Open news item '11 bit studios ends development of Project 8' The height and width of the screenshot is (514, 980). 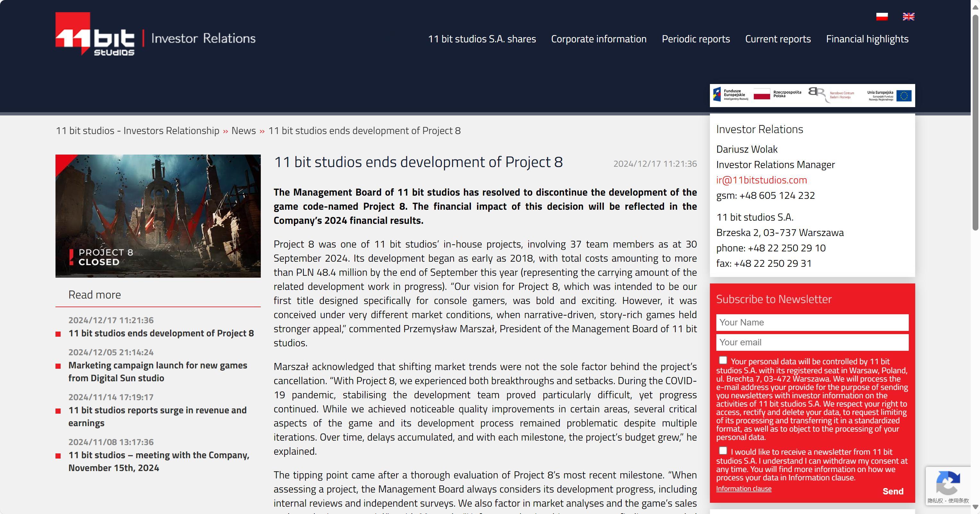(161, 333)
